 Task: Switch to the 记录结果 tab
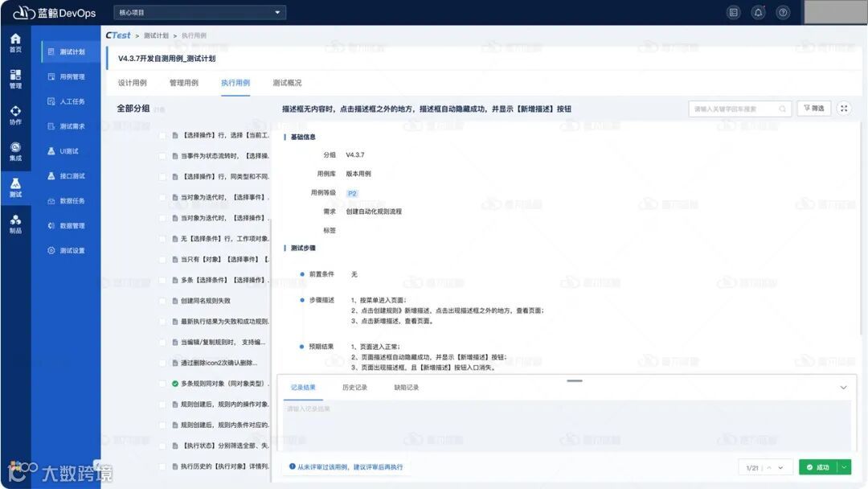click(x=303, y=388)
